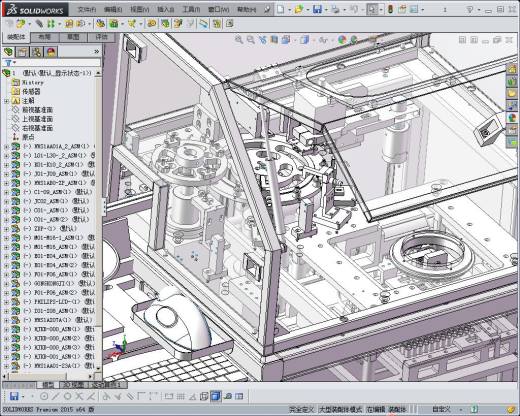
Task: Expand the GONGZHUOJI component node
Action: [x=7, y=284]
